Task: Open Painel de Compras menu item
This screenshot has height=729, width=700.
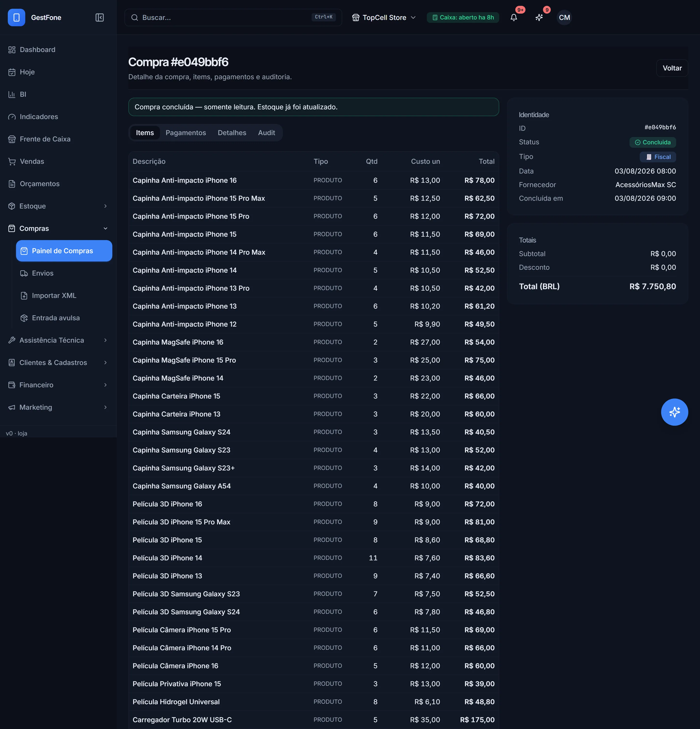Action: [64, 251]
